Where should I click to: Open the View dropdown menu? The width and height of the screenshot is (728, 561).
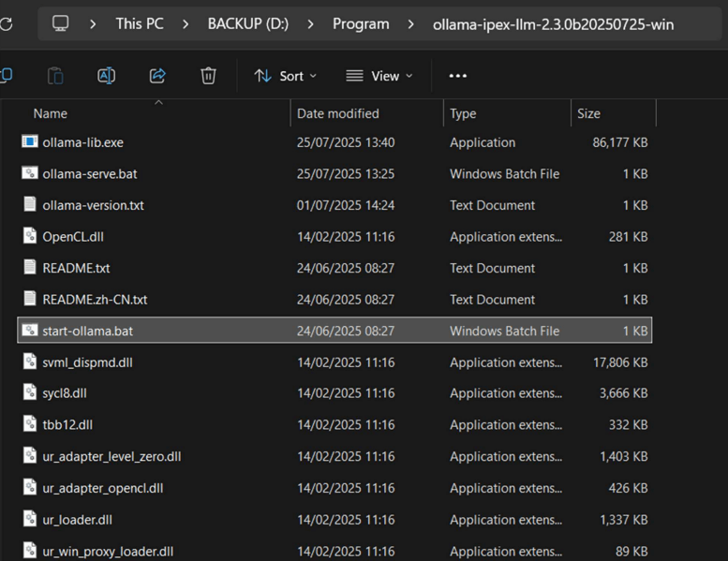(x=379, y=76)
